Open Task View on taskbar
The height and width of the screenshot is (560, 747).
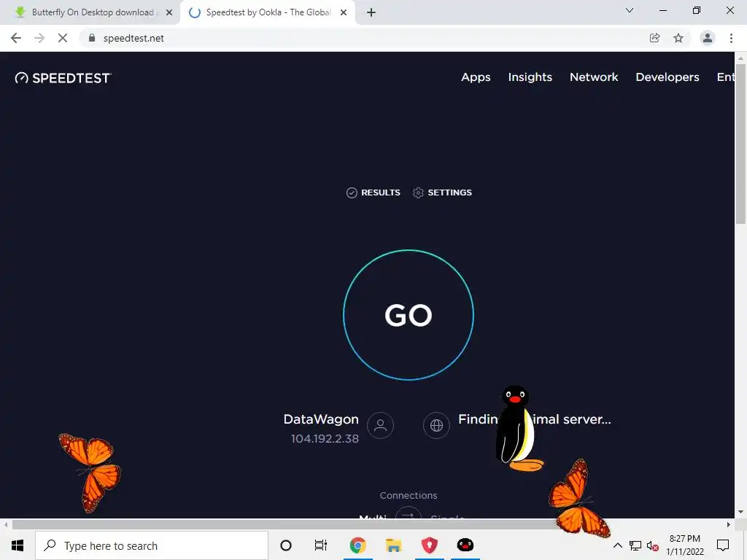coord(321,545)
